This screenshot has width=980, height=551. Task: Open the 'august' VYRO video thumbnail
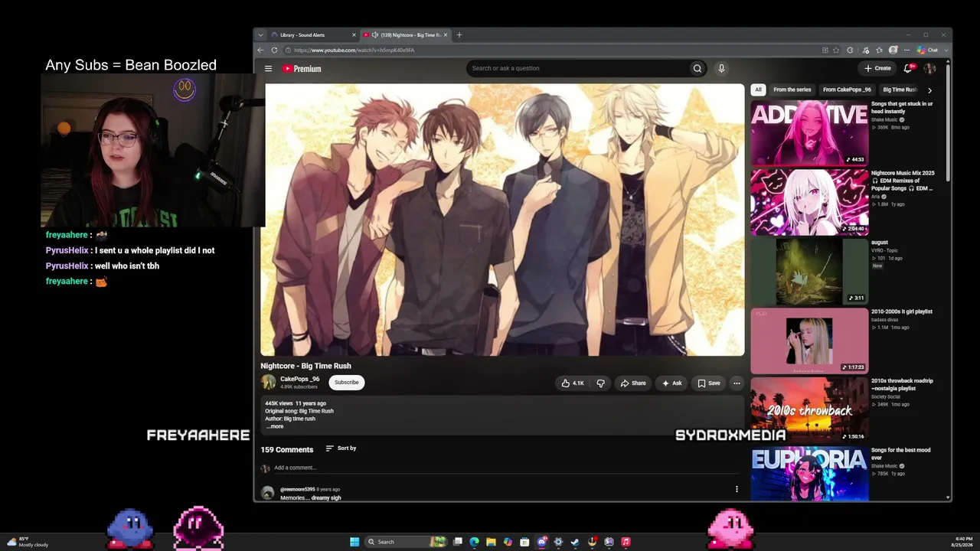(809, 272)
